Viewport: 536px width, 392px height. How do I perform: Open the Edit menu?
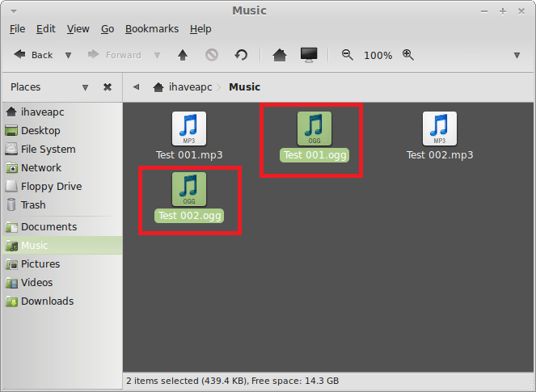46,29
